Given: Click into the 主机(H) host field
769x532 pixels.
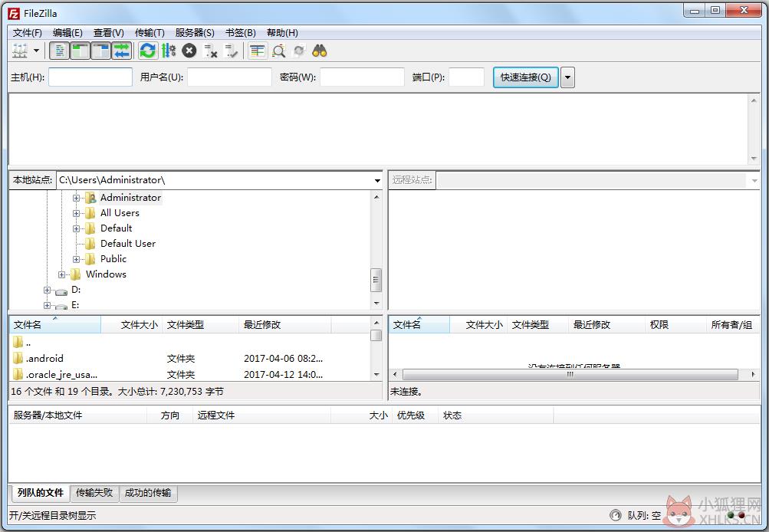Looking at the screenshot, I should (90, 77).
